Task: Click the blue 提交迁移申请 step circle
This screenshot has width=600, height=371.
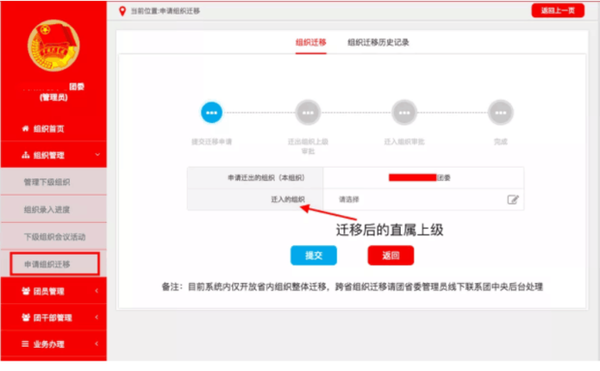Action: point(212,112)
